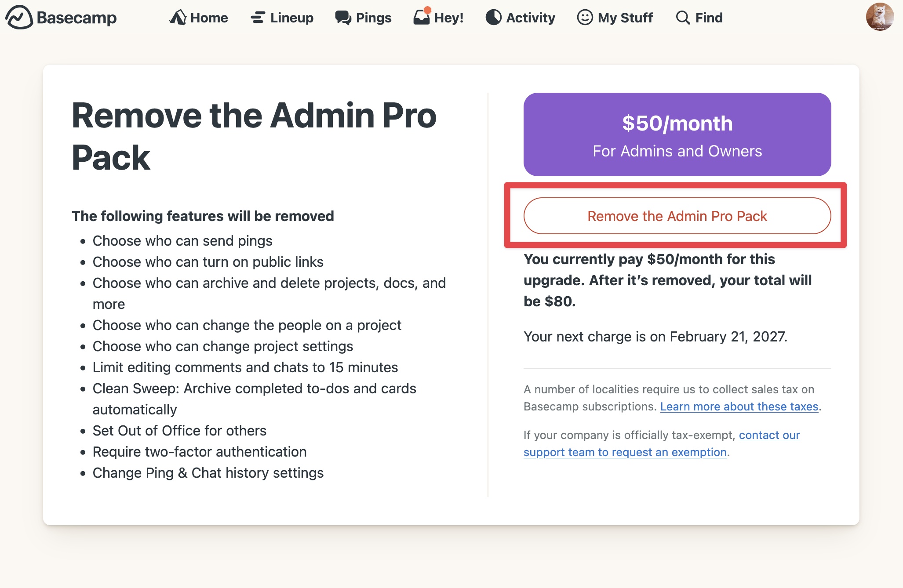Click the $50/month purple pricing banner
The height and width of the screenshot is (588, 903).
677,134
